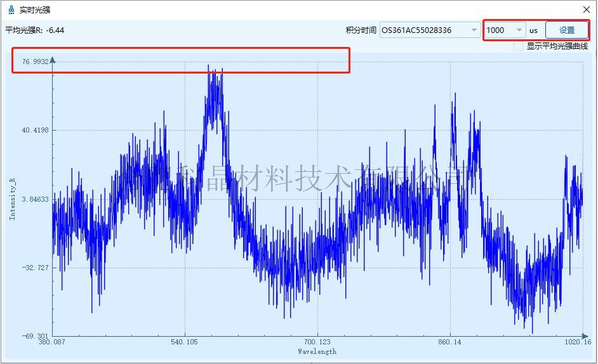598x364 pixels.
Task: Close the 实时光强 window
Action: click(x=587, y=10)
